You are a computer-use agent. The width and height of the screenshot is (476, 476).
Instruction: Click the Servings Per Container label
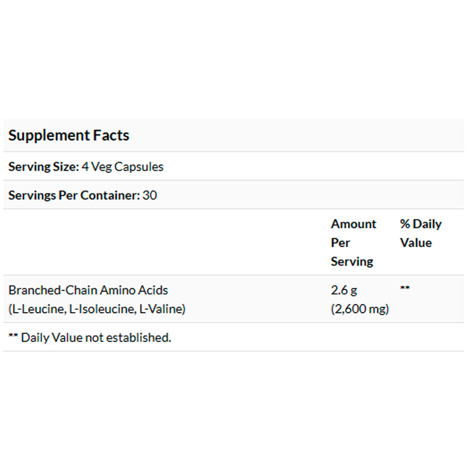(x=74, y=195)
